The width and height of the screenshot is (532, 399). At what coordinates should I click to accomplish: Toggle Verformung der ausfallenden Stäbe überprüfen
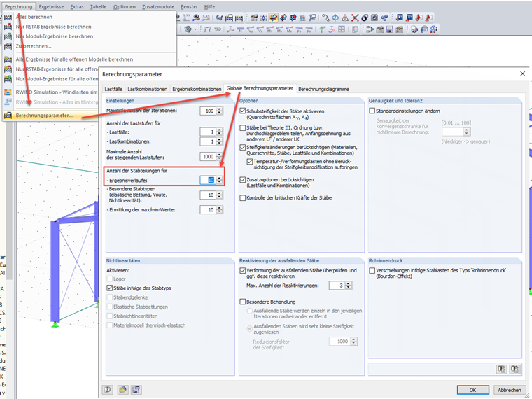tap(243, 270)
